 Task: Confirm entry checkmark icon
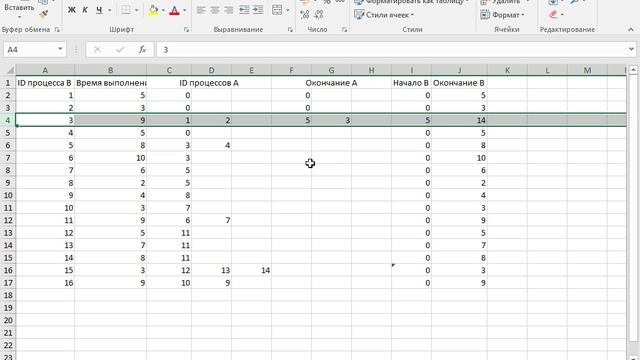pos(120,49)
